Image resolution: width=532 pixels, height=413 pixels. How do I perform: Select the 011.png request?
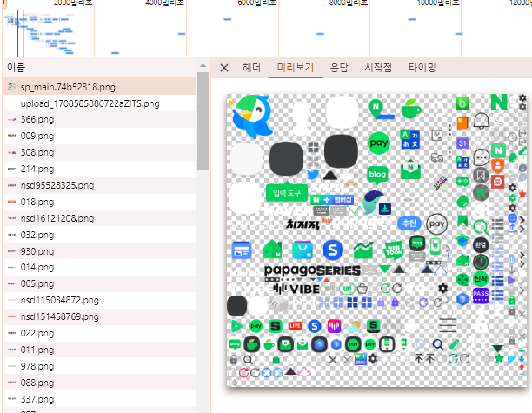(x=99, y=350)
